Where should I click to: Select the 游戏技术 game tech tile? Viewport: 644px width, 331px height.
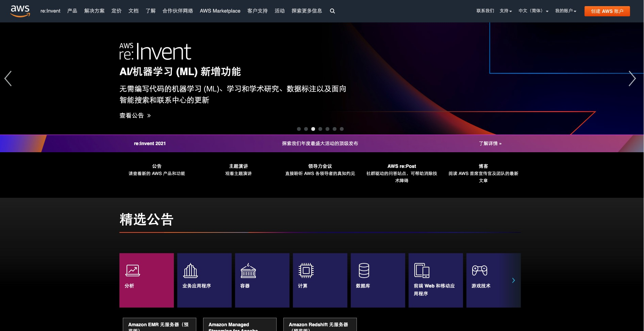pyautogui.click(x=494, y=280)
